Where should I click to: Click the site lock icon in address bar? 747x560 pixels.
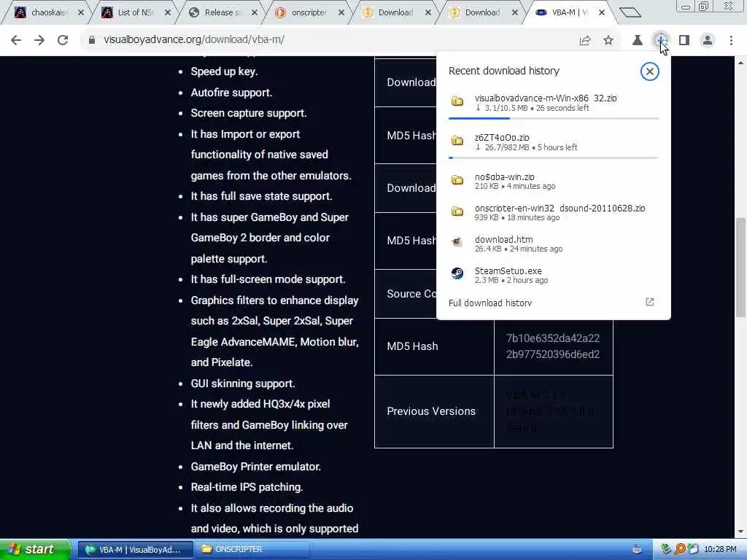click(x=92, y=40)
